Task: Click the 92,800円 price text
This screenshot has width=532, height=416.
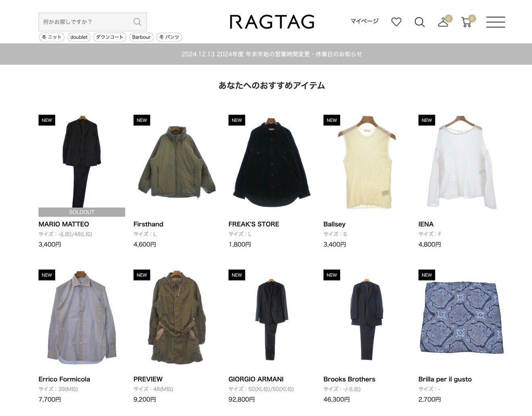Action: (x=241, y=399)
